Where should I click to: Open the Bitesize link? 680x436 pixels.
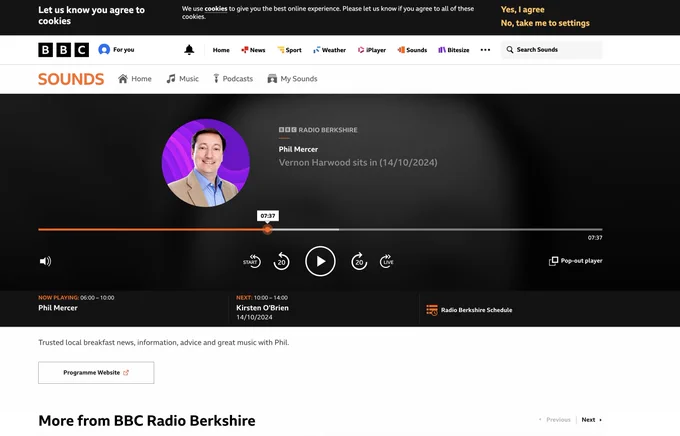pos(454,50)
